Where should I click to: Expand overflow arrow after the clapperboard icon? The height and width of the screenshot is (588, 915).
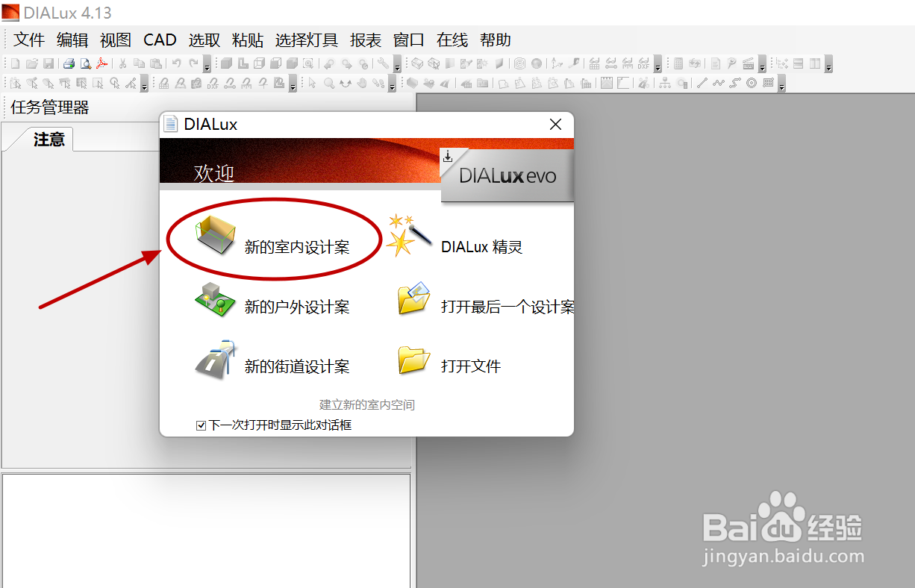762,64
